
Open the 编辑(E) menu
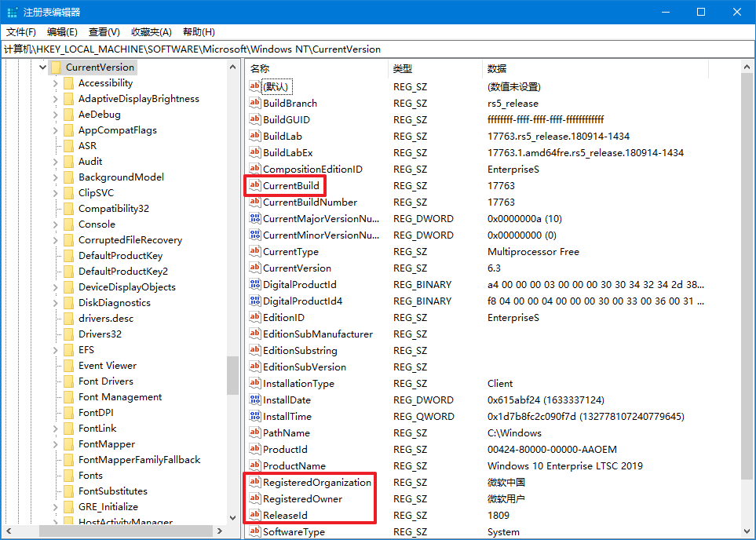pyautogui.click(x=62, y=32)
